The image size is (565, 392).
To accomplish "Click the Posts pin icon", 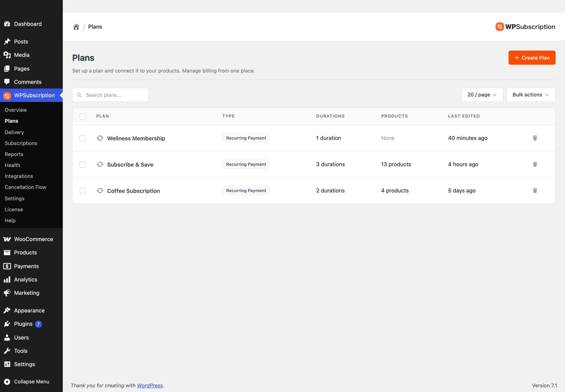I will [x=7, y=42].
